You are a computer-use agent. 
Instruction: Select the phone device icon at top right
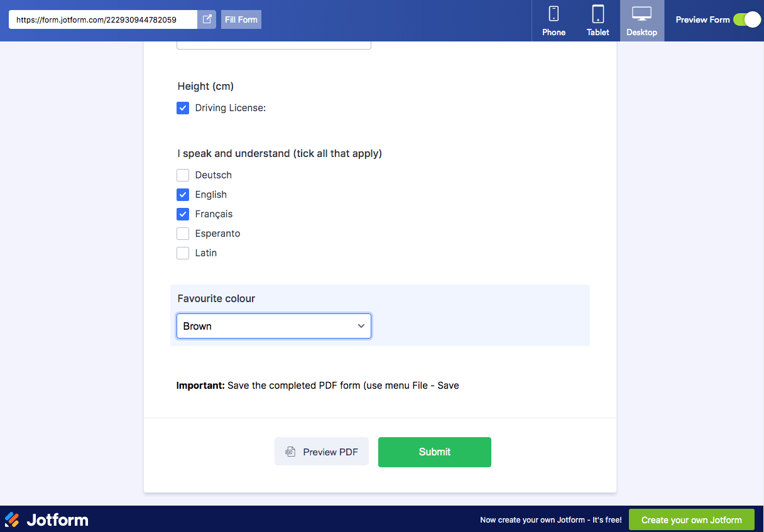(x=554, y=15)
